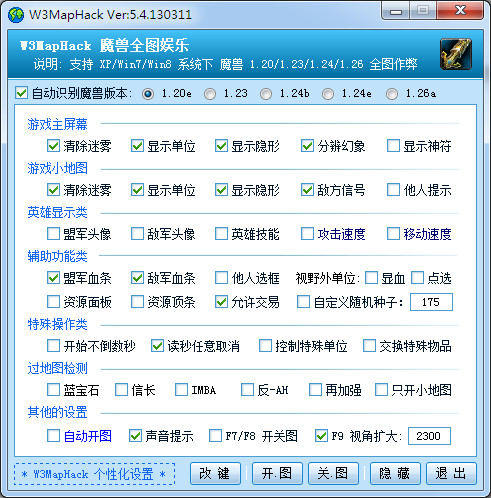Enable the 资源面板 checkbox
491x498 pixels.
coord(53,302)
